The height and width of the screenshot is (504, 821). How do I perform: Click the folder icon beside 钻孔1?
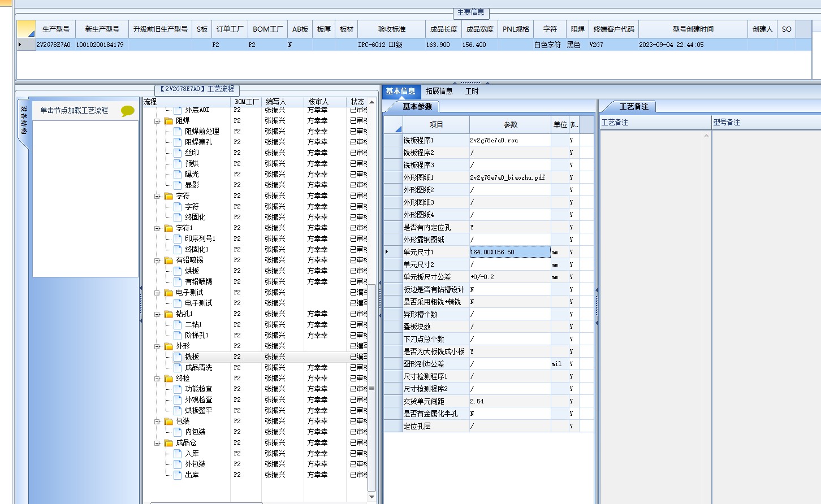[x=168, y=314]
